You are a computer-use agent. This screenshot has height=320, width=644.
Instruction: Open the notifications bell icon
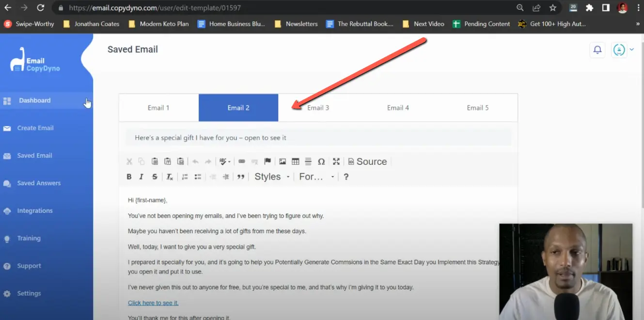[597, 49]
